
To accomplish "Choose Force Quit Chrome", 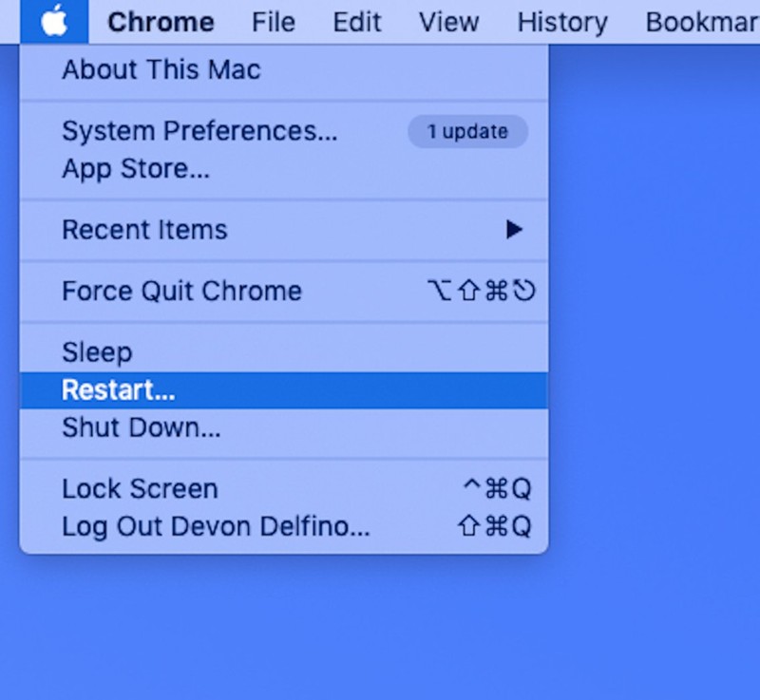I will [x=181, y=291].
